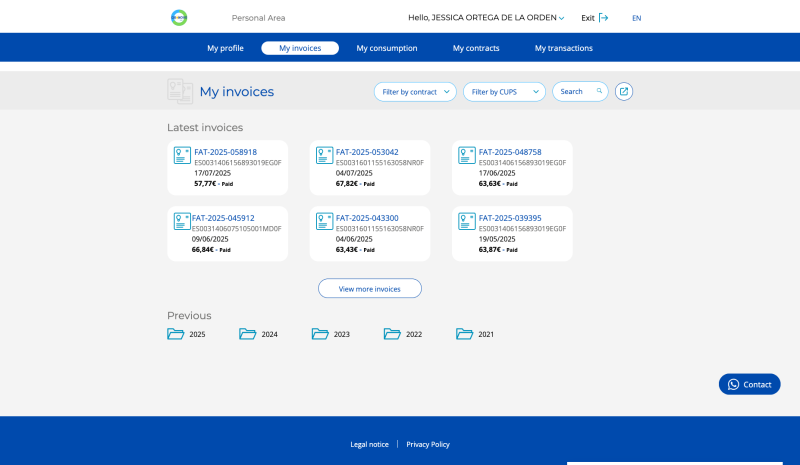Image resolution: width=800 pixels, height=465 pixels.
Task: Click the WhatsApp icon on Contact button
Action: coord(733,384)
